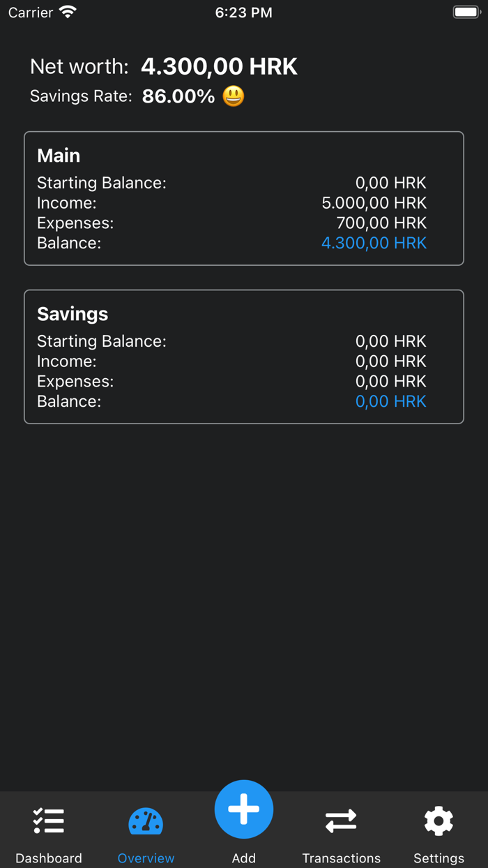The image size is (488, 868).
Task: Tap the smiley emoji beside Savings Rate
Action: 234,96
